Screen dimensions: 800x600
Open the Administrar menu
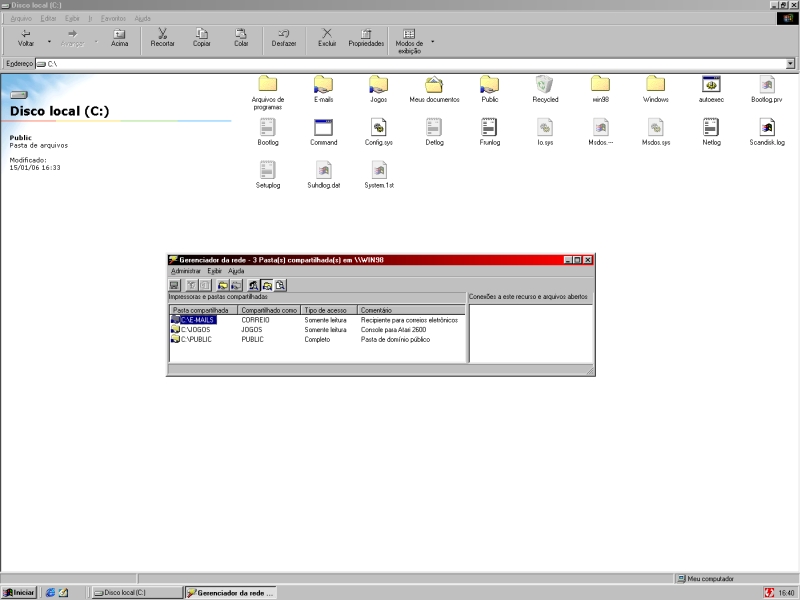[186, 271]
